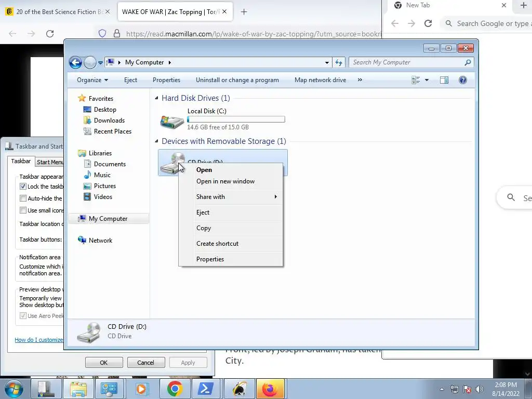Click the volume speaker tray icon
The height and width of the screenshot is (399, 532).
(480, 389)
